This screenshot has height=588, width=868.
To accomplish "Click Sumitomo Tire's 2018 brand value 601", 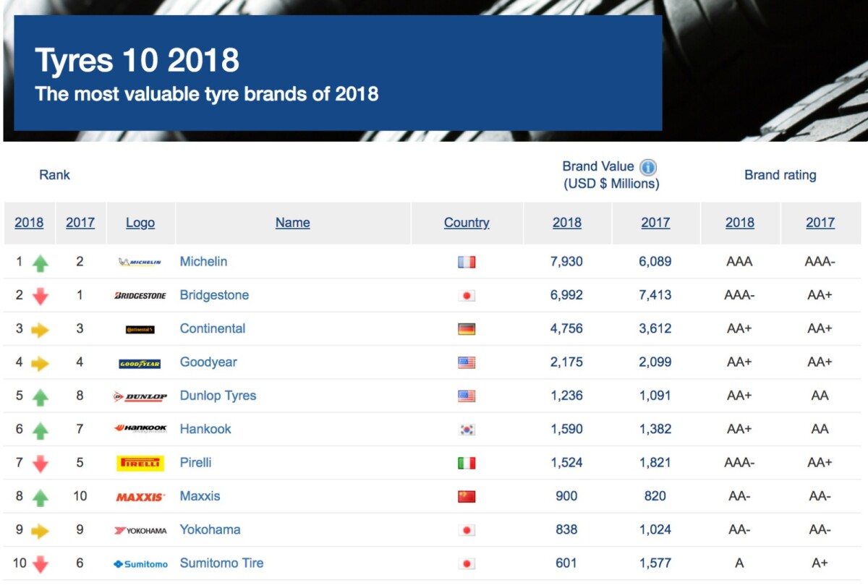I will click(566, 563).
